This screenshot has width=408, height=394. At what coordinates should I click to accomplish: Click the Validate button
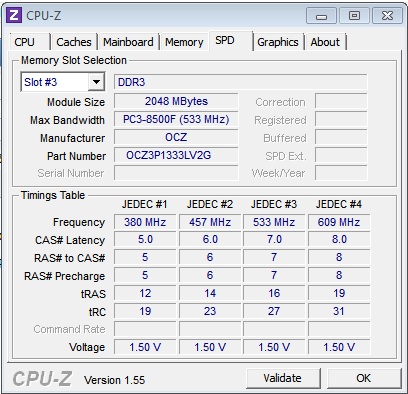point(283,378)
